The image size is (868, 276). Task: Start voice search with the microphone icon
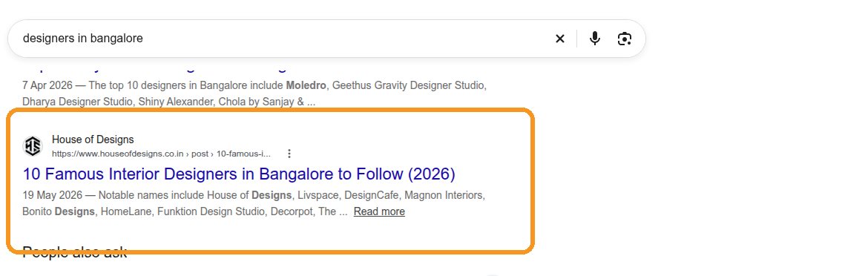tap(594, 39)
